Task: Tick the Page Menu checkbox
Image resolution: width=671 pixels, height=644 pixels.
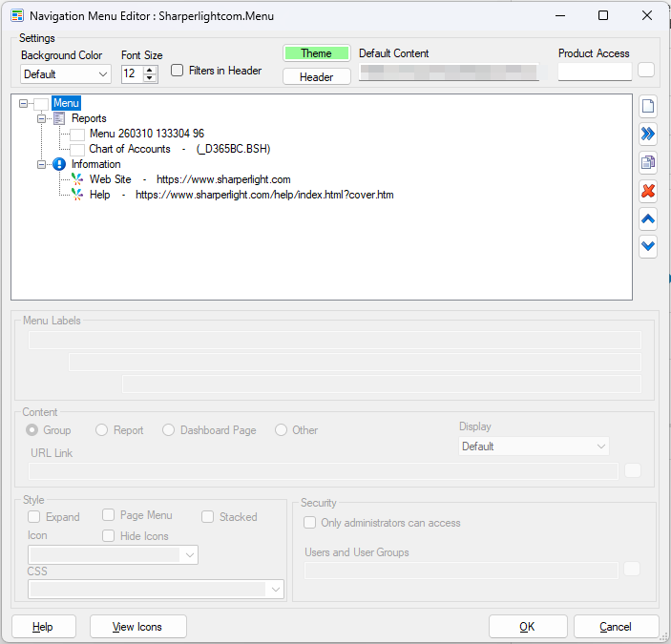Action: coord(108,515)
